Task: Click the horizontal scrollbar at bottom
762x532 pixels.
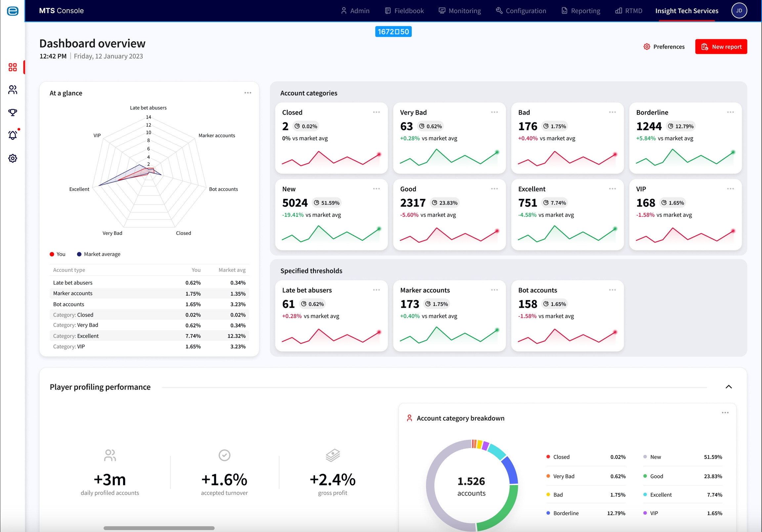Action: pos(159,528)
